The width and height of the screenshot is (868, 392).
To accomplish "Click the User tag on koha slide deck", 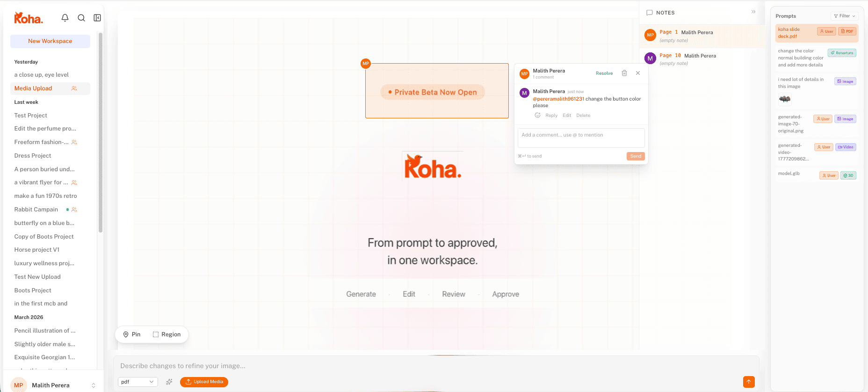I will click(x=826, y=31).
